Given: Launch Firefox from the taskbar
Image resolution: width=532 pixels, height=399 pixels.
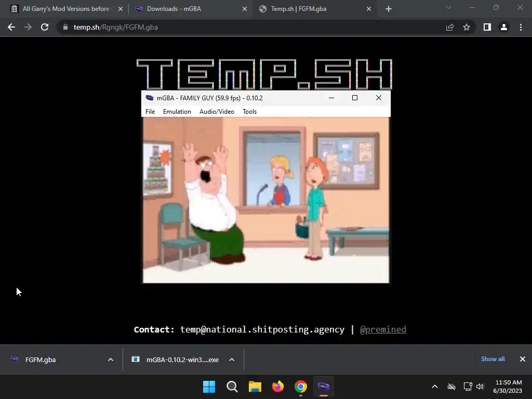Looking at the screenshot, I should pyautogui.click(x=278, y=387).
